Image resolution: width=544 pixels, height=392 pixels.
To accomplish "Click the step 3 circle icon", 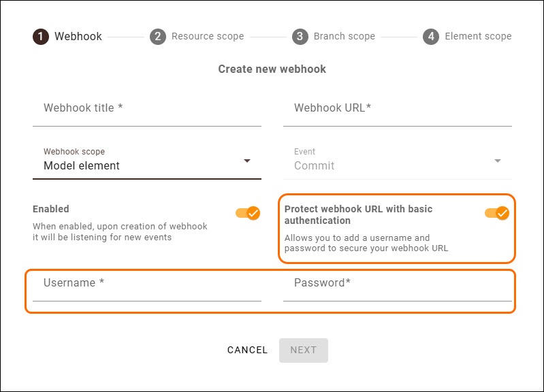I will tap(300, 36).
